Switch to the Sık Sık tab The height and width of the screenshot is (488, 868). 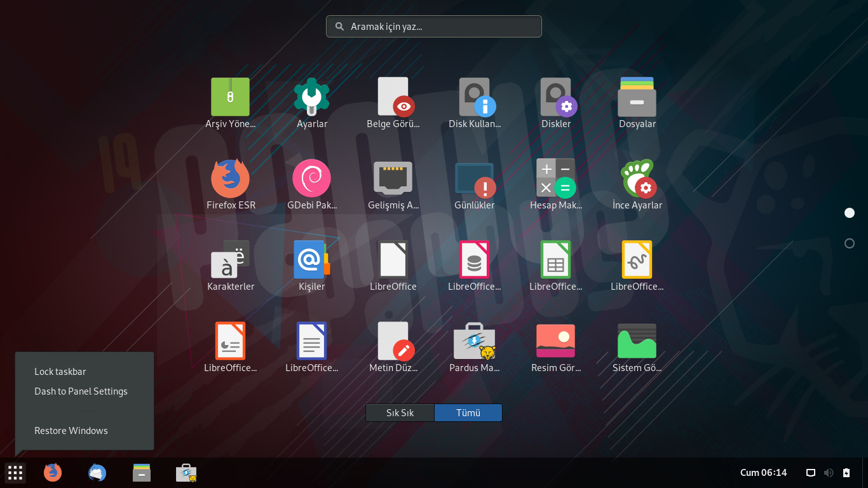pyautogui.click(x=400, y=413)
